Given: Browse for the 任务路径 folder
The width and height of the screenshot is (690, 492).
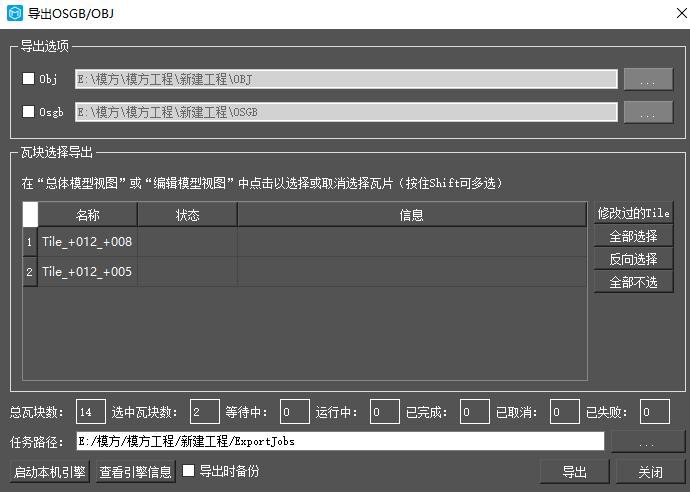Looking at the screenshot, I should 648,441.
